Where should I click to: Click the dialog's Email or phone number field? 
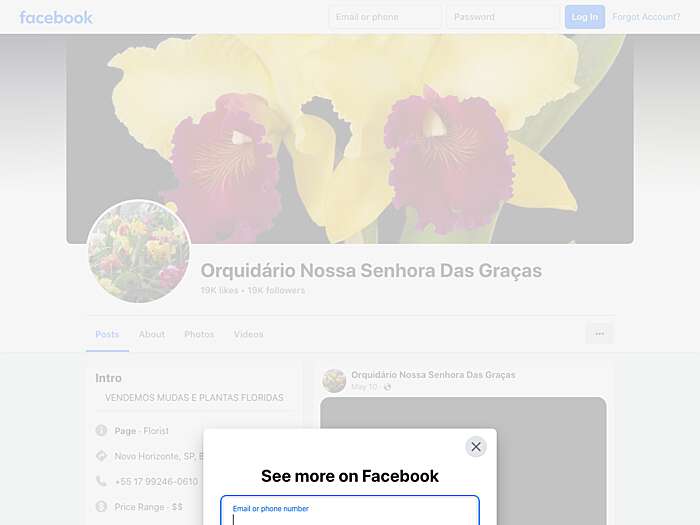click(x=350, y=510)
